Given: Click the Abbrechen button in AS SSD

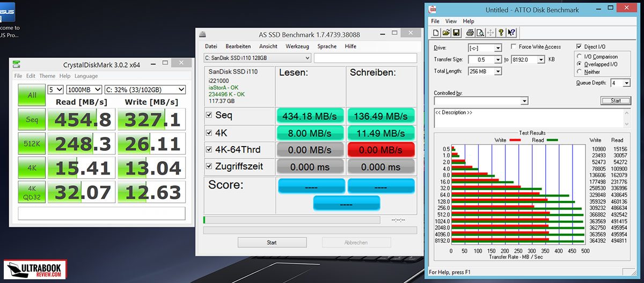Looking at the screenshot, I should click(x=356, y=243).
